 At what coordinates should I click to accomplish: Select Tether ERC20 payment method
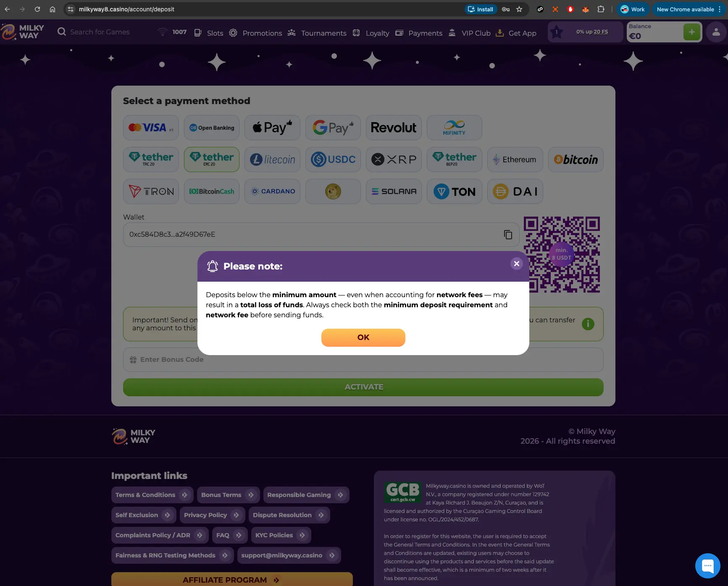point(212,160)
